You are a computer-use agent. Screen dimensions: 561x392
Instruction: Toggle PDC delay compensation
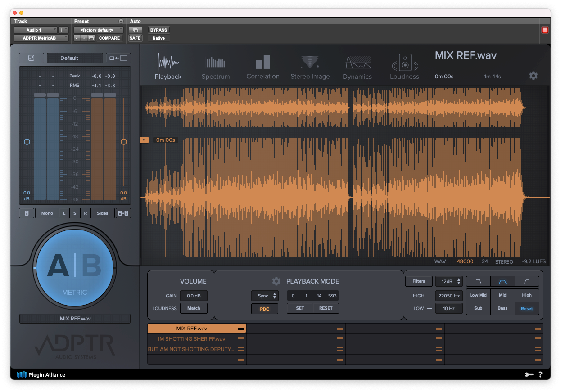(265, 309)
